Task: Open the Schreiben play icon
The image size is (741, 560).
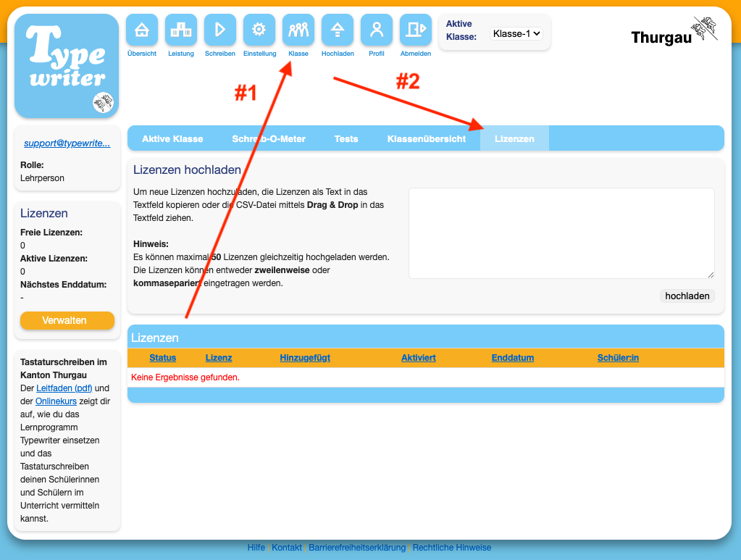Action: [x=220, y=30]
